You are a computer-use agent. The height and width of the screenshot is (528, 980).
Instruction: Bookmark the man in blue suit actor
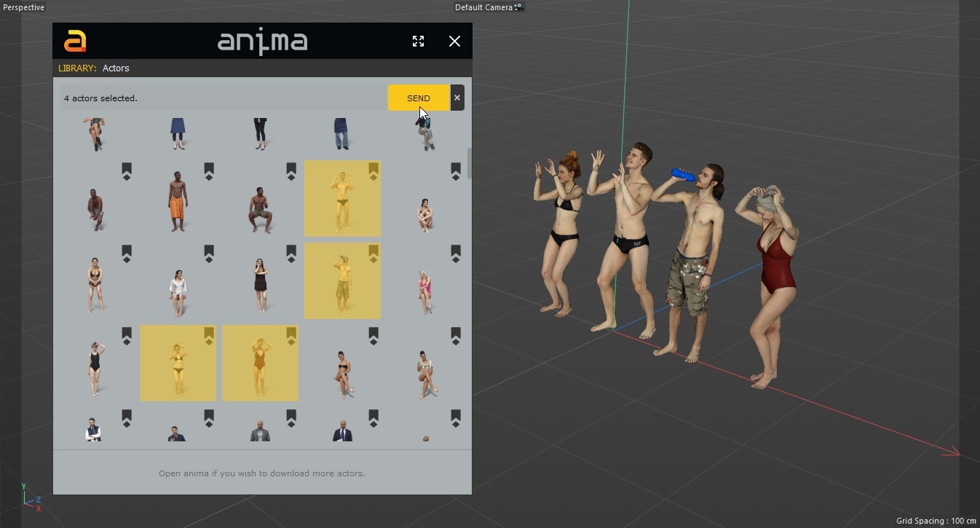(208, 418)
